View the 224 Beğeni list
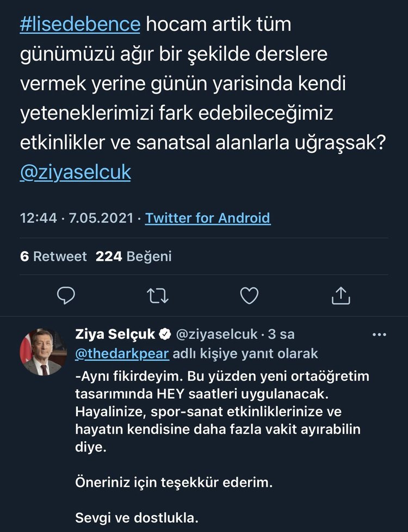Viewport: 408px width, 532px height. tap(133, 256)
